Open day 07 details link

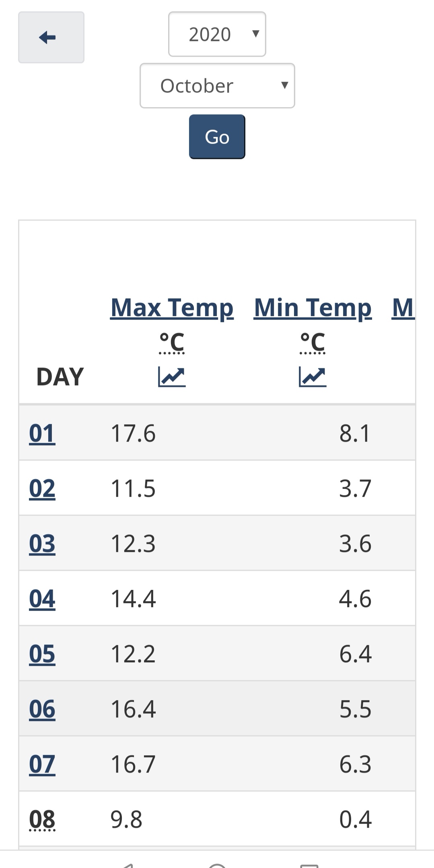[42, 765]
